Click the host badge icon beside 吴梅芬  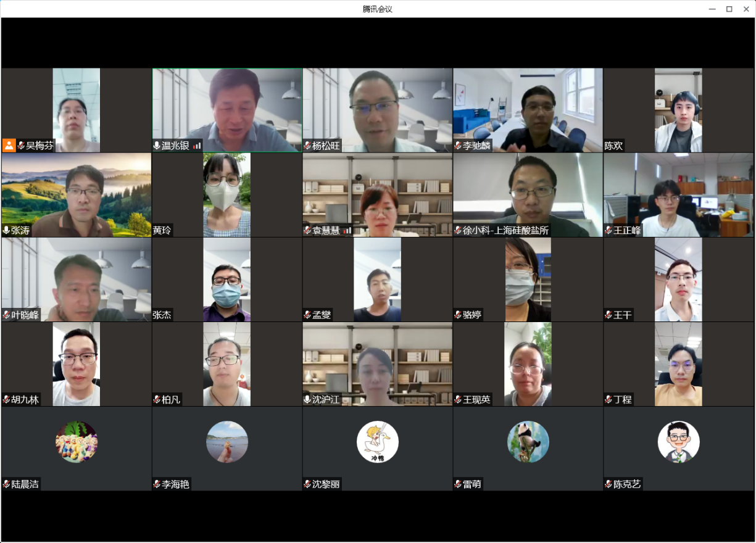[x=9, y=146]
